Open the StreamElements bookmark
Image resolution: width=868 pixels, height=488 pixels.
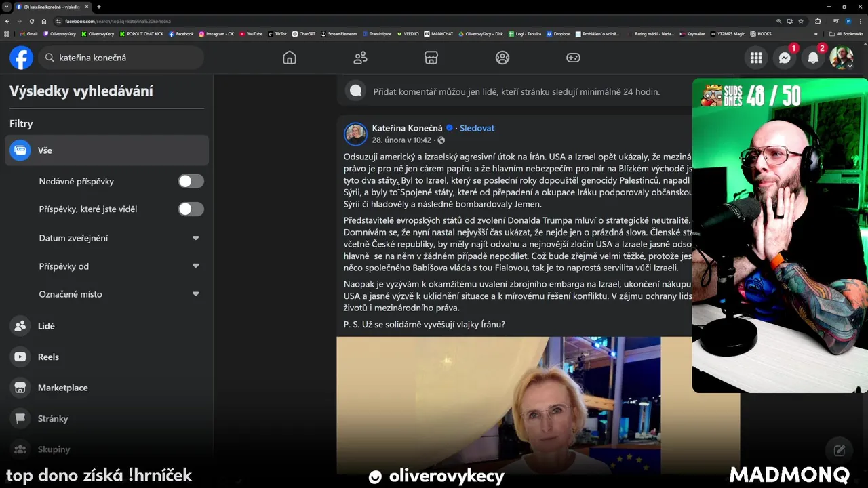pyautogui.click(x=338, y=34)
